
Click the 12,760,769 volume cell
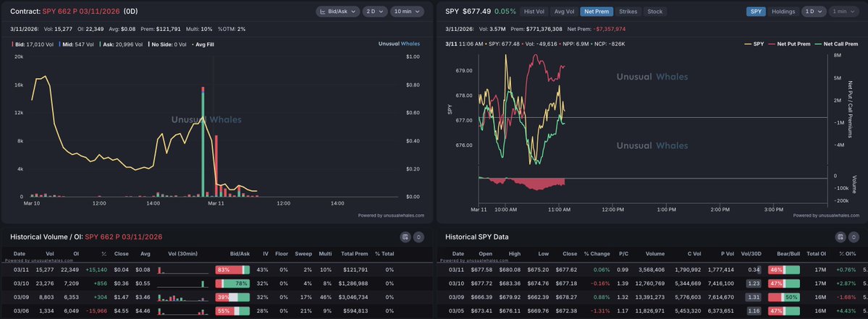pos(649,284)
